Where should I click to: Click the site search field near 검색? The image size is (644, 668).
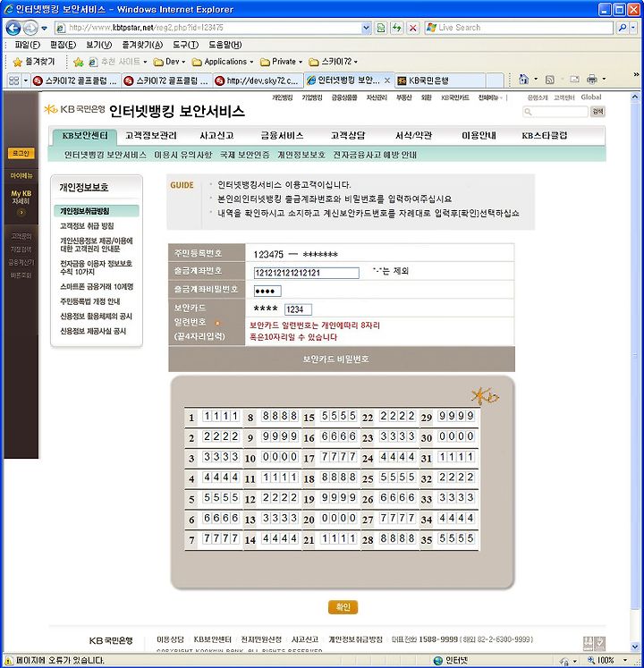coord(555,112)
